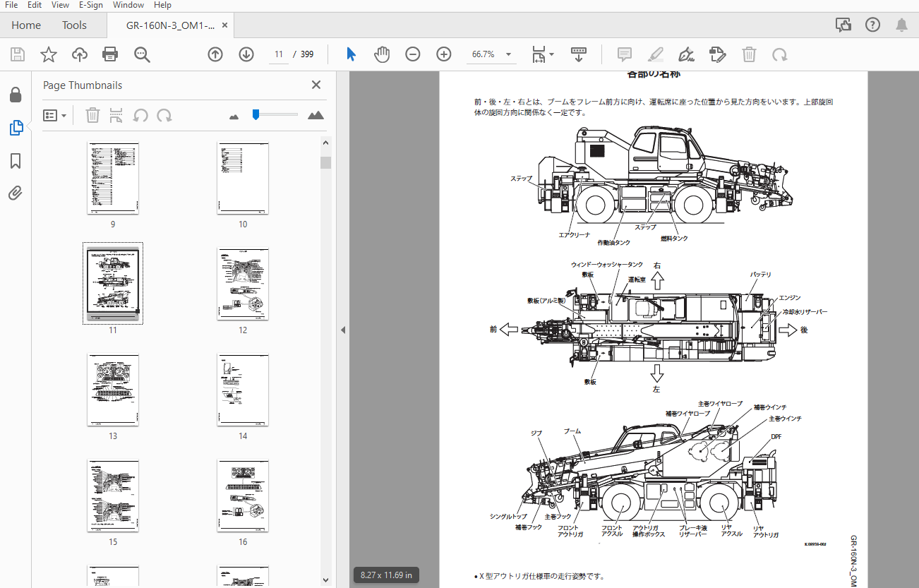The height and width of the screenshot is (588, 919).
Task: Add a sticky note comment
Action: pos(624,54)
